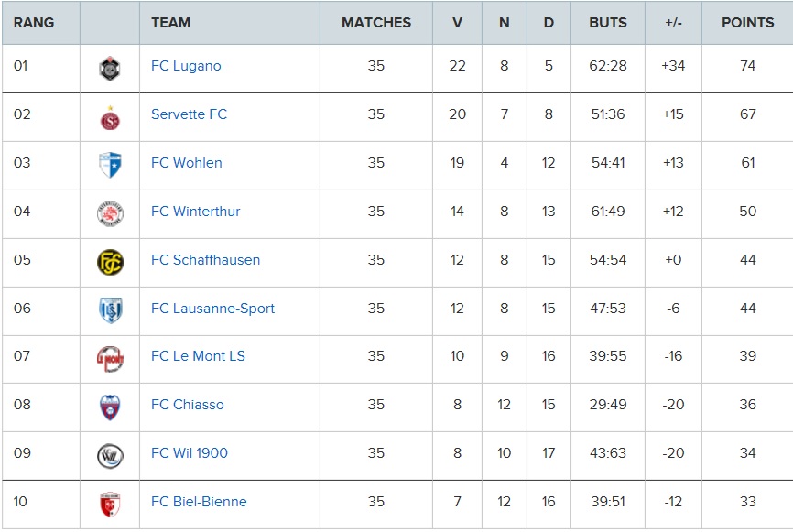Click the FC Wohlen club logo
793x532 pixels.
110,165
